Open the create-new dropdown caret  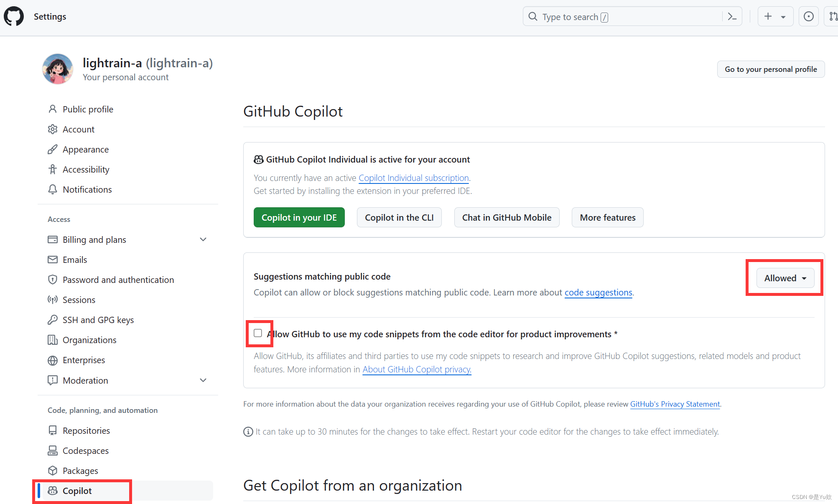pos(783,17)
